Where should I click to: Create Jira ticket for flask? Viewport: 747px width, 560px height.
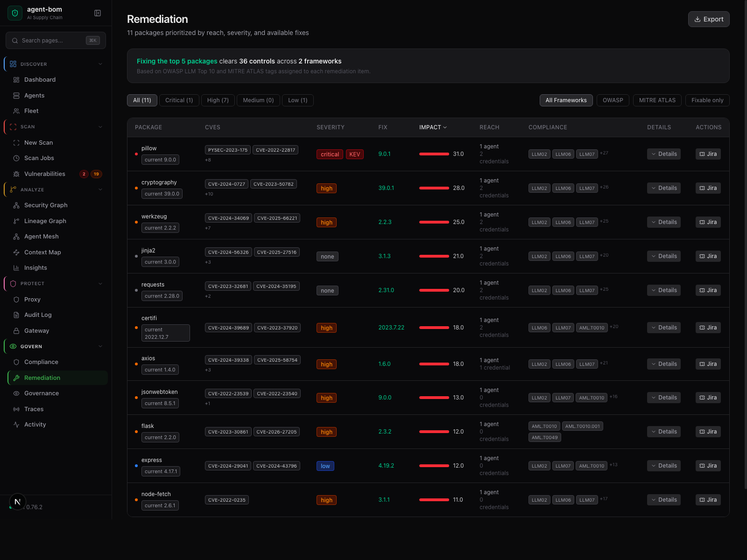[708, 432]
